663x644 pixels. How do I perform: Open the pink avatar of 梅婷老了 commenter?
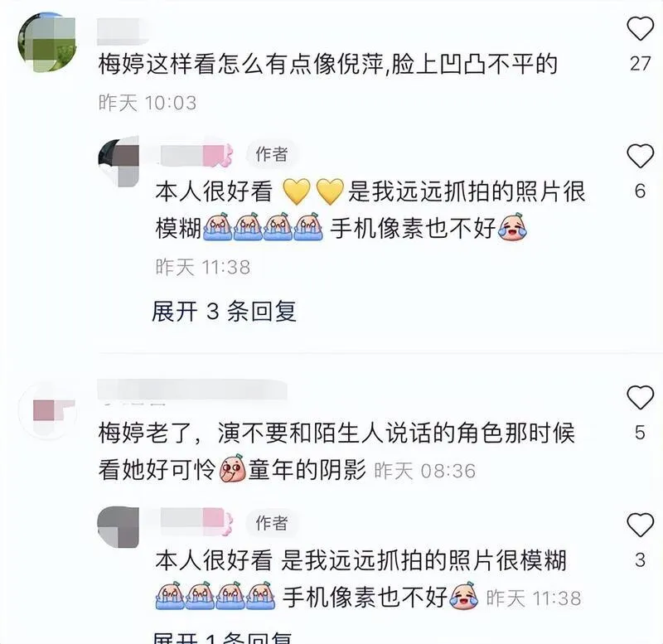(x=47, y=410)
